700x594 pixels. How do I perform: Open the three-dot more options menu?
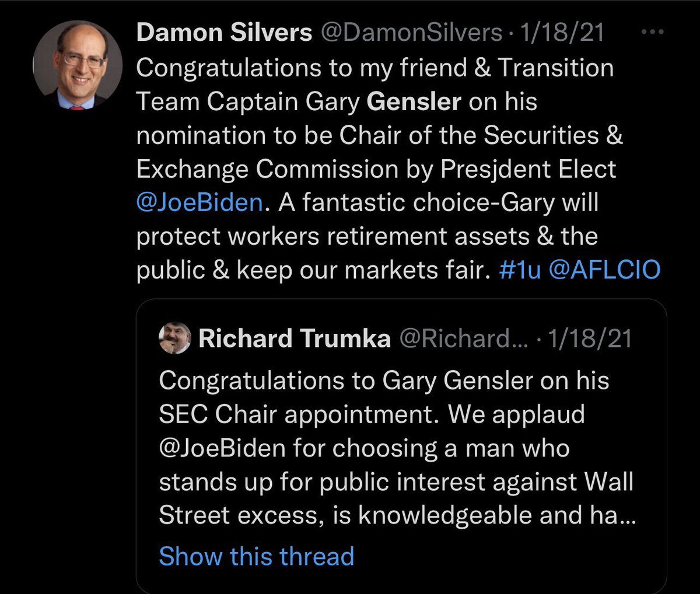[x=653, y=33]
